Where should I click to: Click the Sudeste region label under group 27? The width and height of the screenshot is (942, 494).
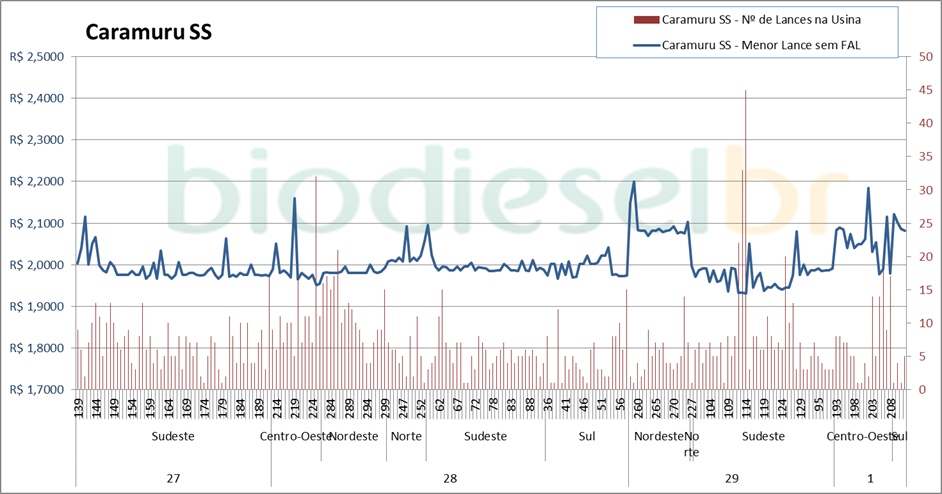pyautogui.click(x=173, y=437)
